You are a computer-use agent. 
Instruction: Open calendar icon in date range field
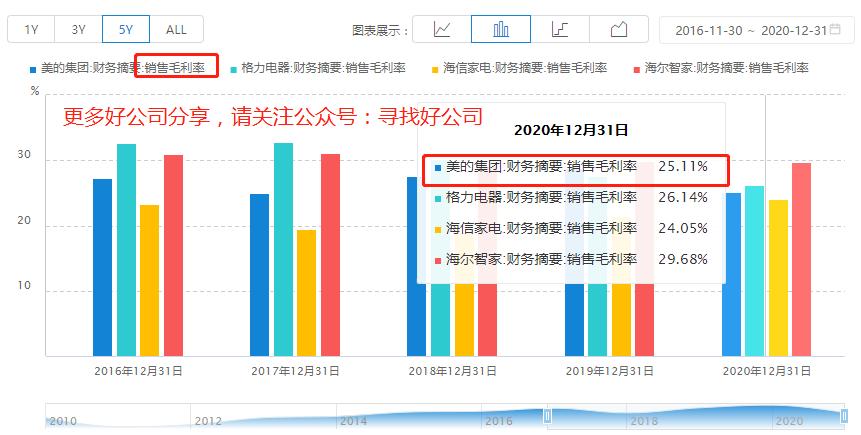coord(835,29)
